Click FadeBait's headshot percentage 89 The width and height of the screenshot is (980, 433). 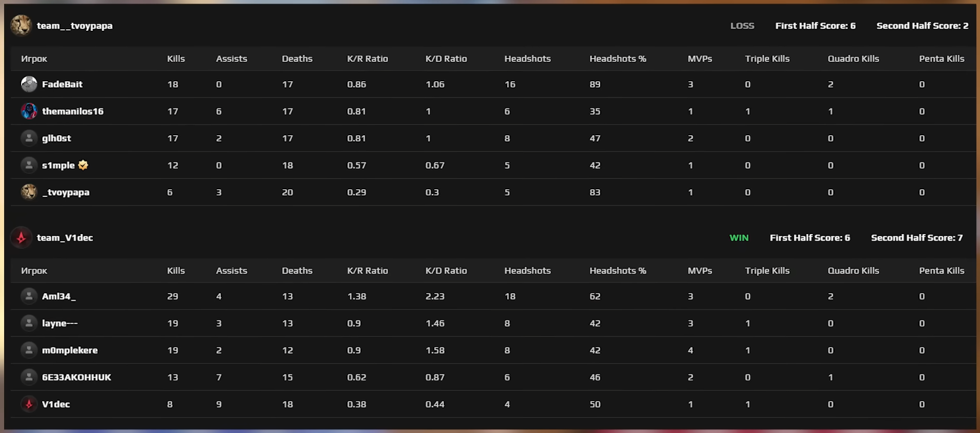[x=595, y=84]
